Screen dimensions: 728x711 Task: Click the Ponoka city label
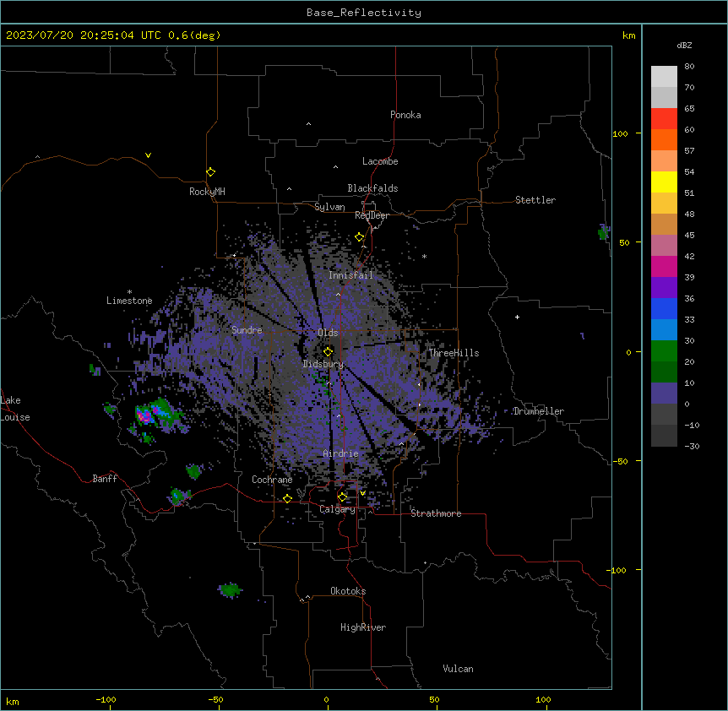coord(405,115)
